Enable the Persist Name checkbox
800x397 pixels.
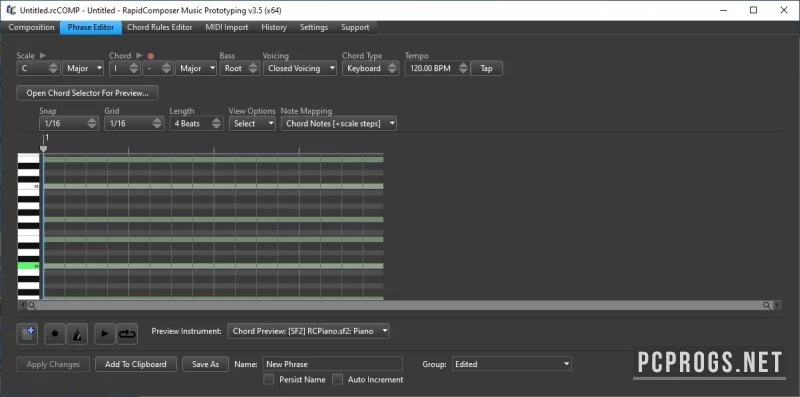click(269, 380)
